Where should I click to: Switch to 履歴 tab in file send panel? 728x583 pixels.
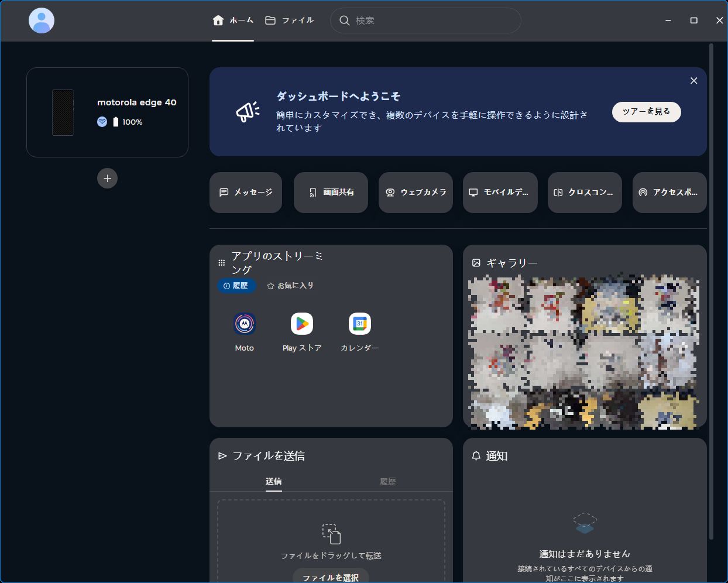tap(387, 482)
